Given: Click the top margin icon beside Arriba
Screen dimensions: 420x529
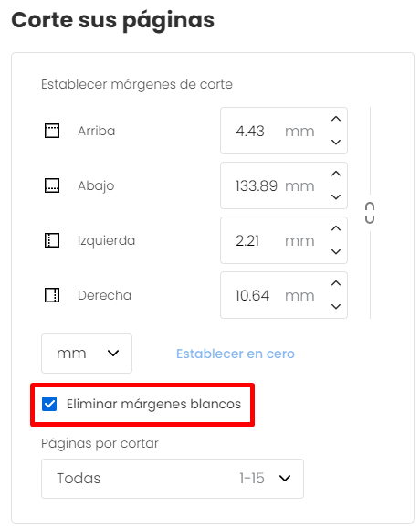Looking at the screenshot, I should click(52, 131).
